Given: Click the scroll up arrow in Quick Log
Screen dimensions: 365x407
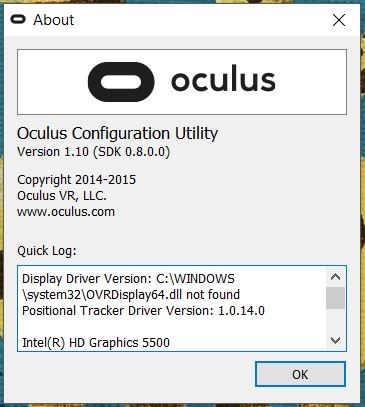Looking at the screenshot, I should (335, 277).
